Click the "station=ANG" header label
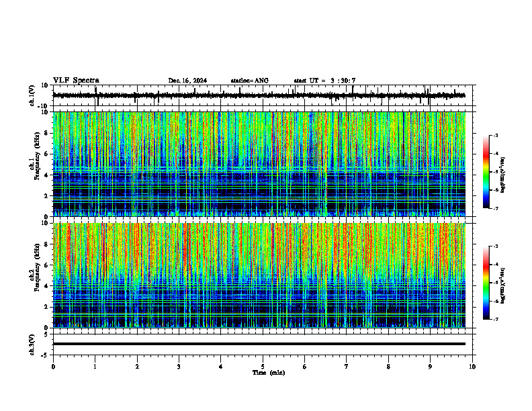 pos(250,81)
